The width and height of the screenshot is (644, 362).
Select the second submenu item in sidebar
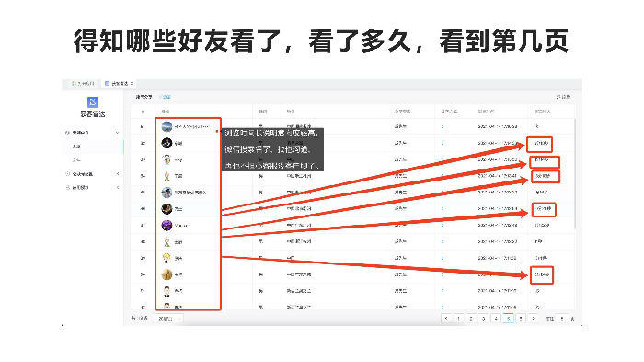(93, 160)
